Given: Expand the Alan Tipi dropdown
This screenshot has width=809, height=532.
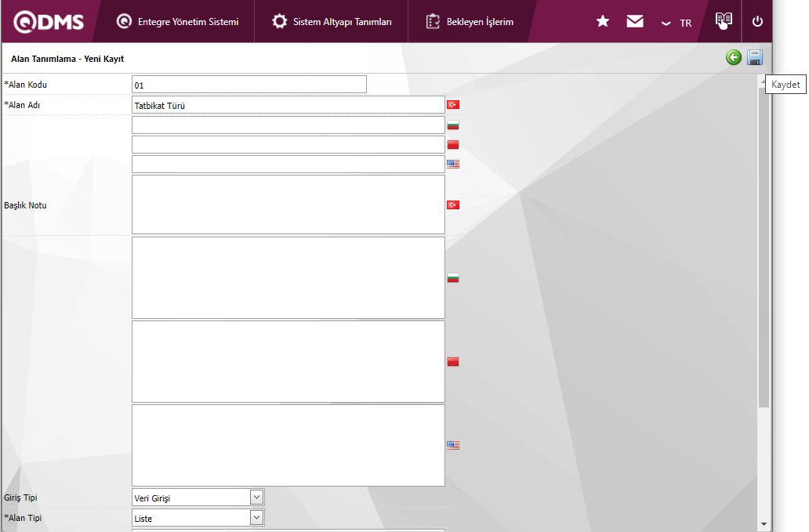Looking at the screenshot, I should (x=256, y=518).
